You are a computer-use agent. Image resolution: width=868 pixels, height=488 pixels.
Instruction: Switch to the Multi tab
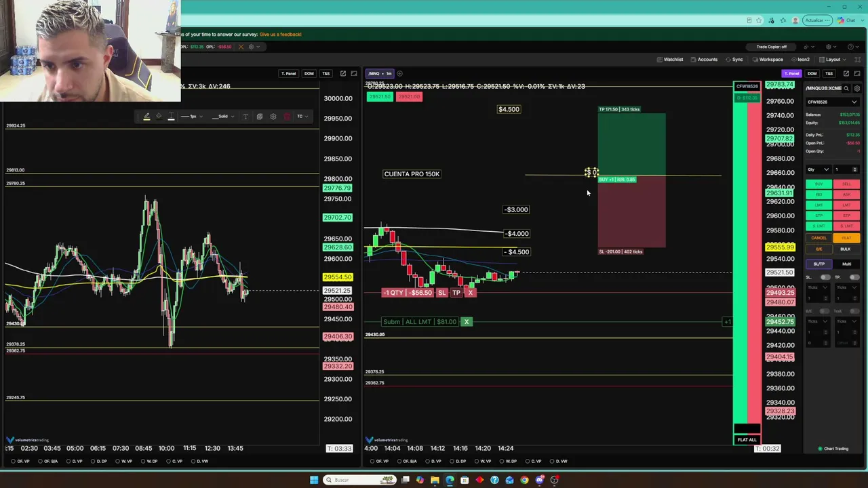pos(846,264)
